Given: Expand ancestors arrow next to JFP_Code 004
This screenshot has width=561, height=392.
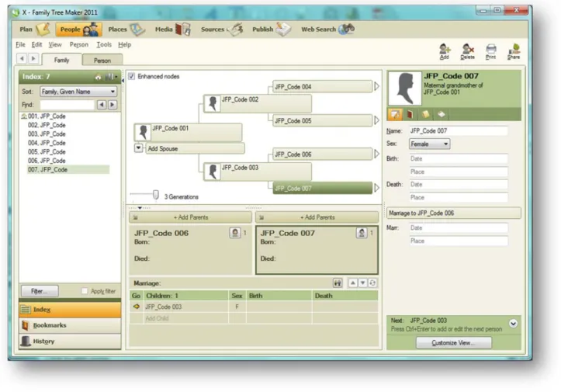Looking at the screenshot, I should point(376,86).
